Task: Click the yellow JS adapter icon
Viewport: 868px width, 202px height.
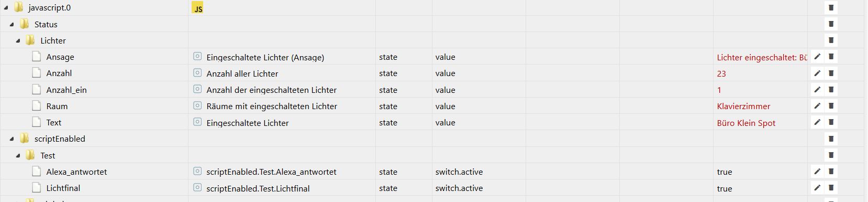Action: point(198,8)
